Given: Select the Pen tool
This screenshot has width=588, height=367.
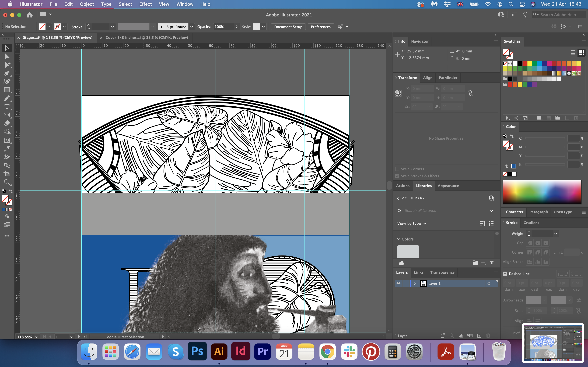Looking at the screenshot, I should pos(7,73).
